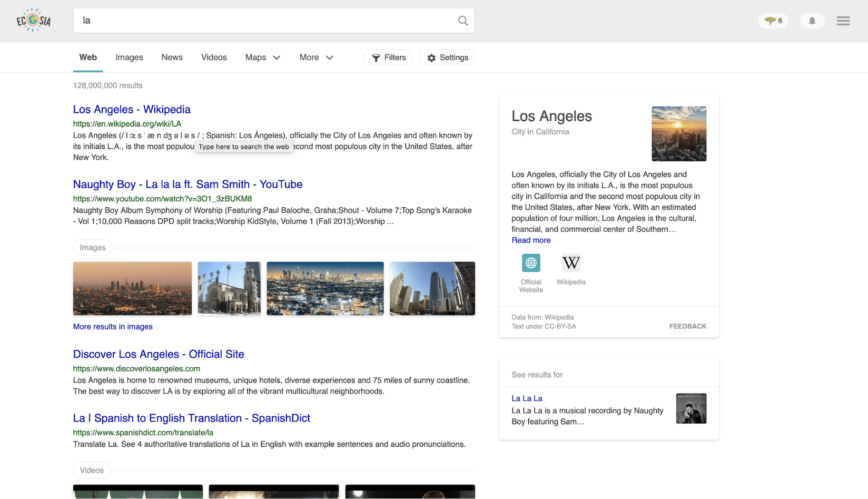
Task: Open the search Settings
Action: pos(446,57)
